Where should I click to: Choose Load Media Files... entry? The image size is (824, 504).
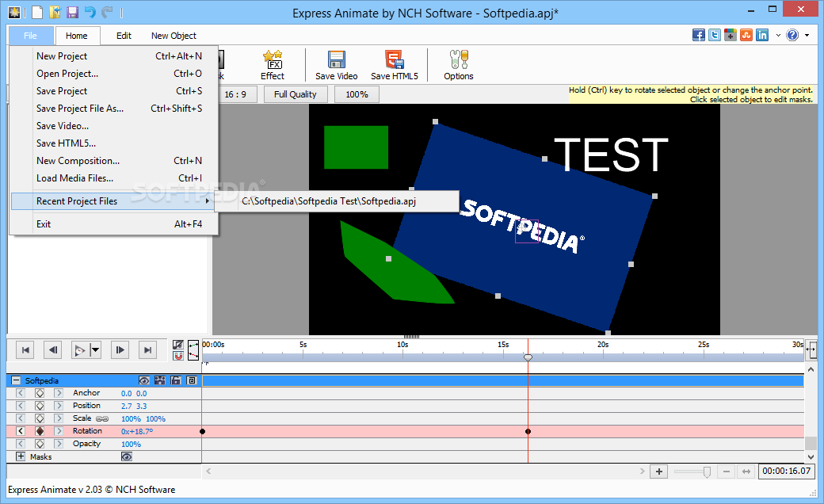pyautogui.click(x=115, y=178)
